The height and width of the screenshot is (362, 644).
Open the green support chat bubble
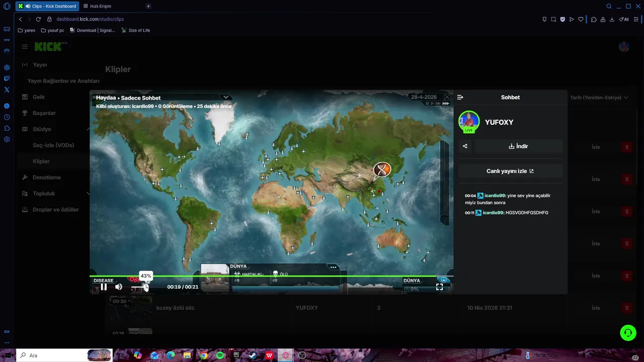pos(627,332)
